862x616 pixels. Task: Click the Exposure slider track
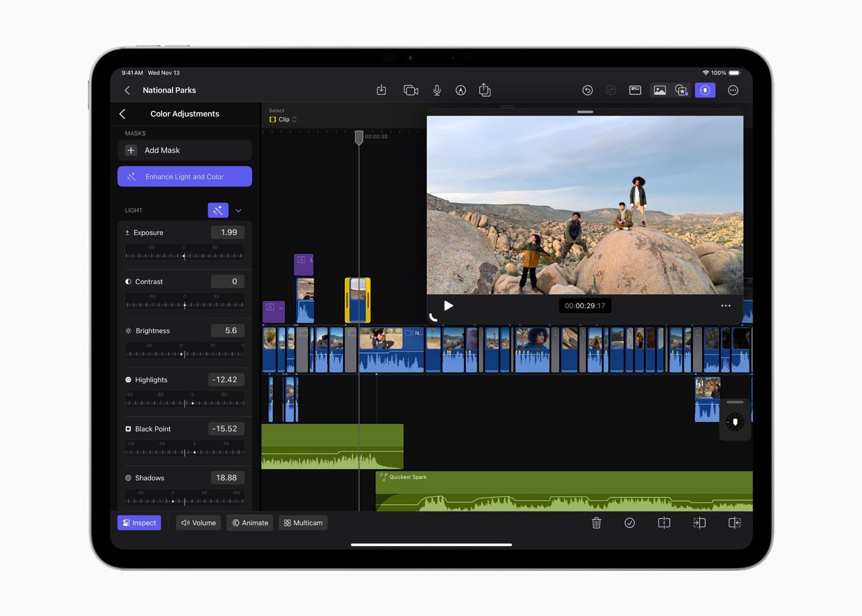point(185,256)
